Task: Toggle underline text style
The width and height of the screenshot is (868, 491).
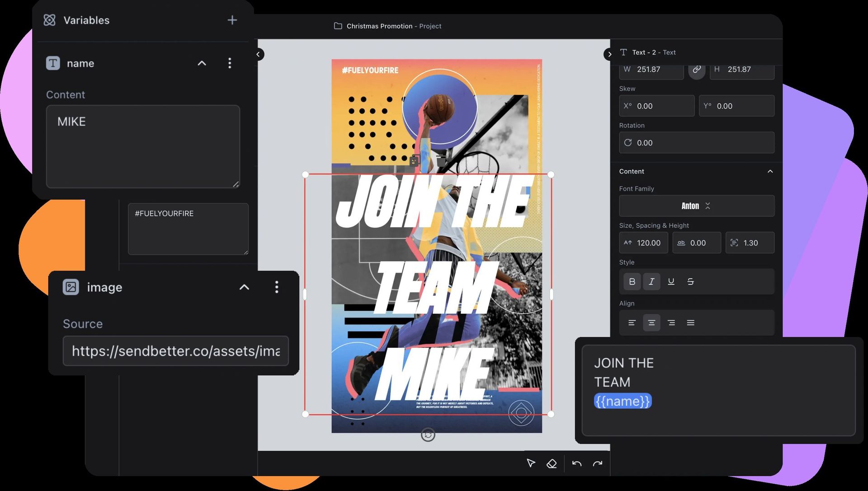Action: (671, 282)
